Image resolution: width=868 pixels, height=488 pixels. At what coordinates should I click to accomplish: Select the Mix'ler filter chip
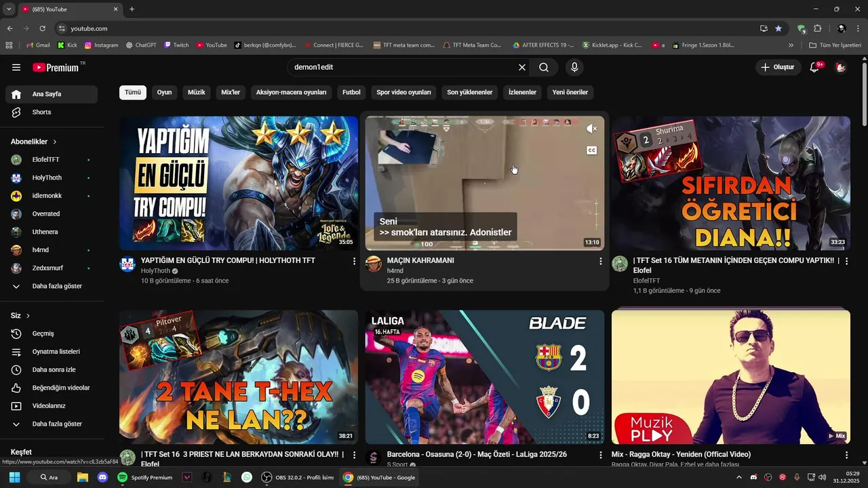coord(231,92)
